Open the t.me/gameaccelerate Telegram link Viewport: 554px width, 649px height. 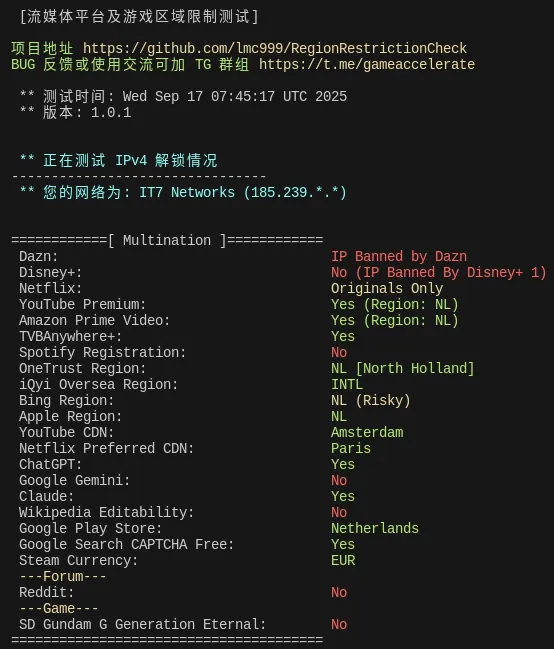coord(367,64)
